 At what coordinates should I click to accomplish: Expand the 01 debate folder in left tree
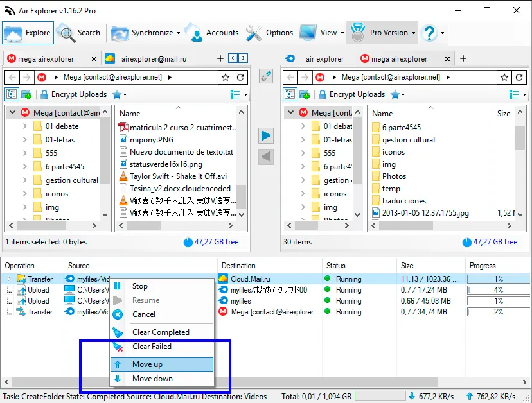click(25, 126)
